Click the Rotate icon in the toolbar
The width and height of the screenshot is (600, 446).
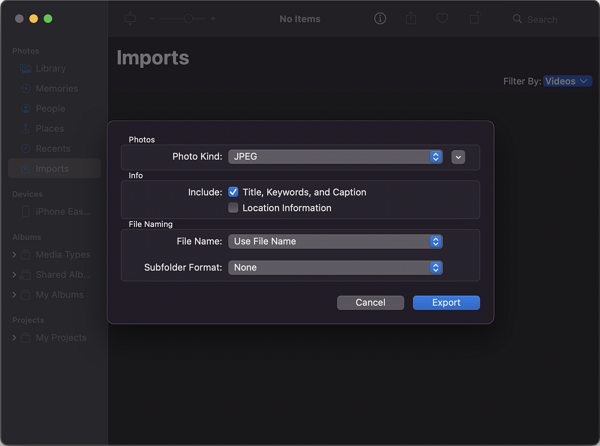(475, 19)
